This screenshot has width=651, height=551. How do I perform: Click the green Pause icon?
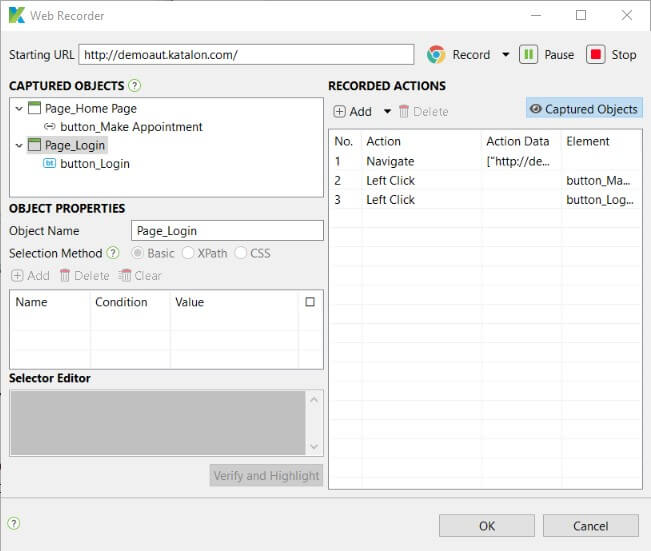coord(529,54)
